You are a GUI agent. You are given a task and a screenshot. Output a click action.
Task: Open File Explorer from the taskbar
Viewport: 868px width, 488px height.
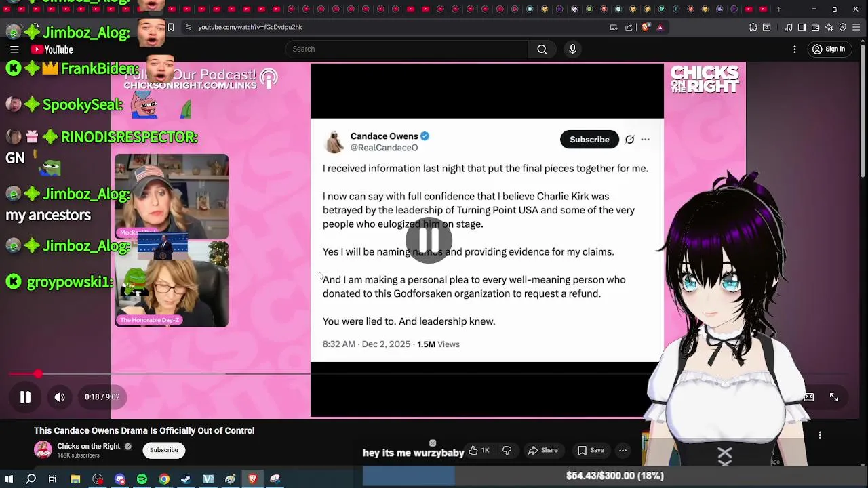75,479
